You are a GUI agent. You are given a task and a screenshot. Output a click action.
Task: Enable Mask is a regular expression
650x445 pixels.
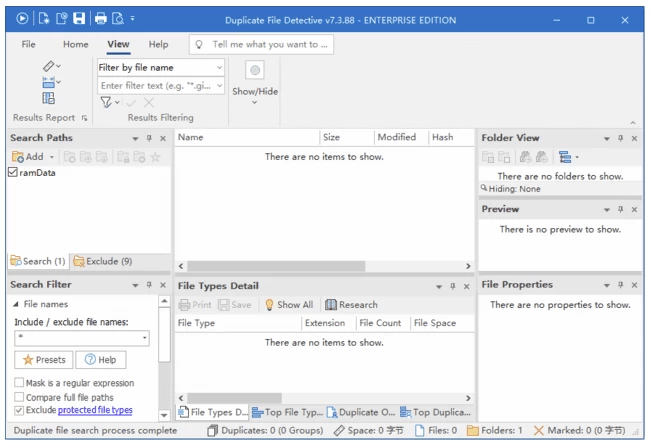coord(20,383)
